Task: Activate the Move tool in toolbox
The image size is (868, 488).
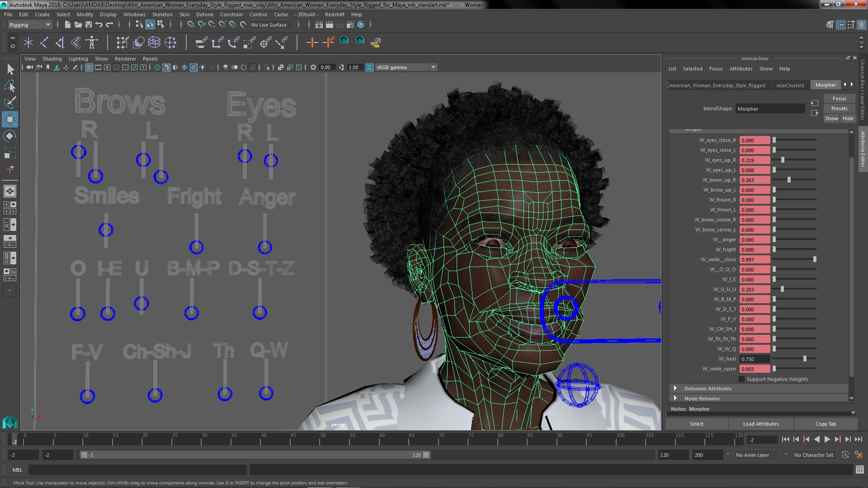Action: (x=10, y=119)
